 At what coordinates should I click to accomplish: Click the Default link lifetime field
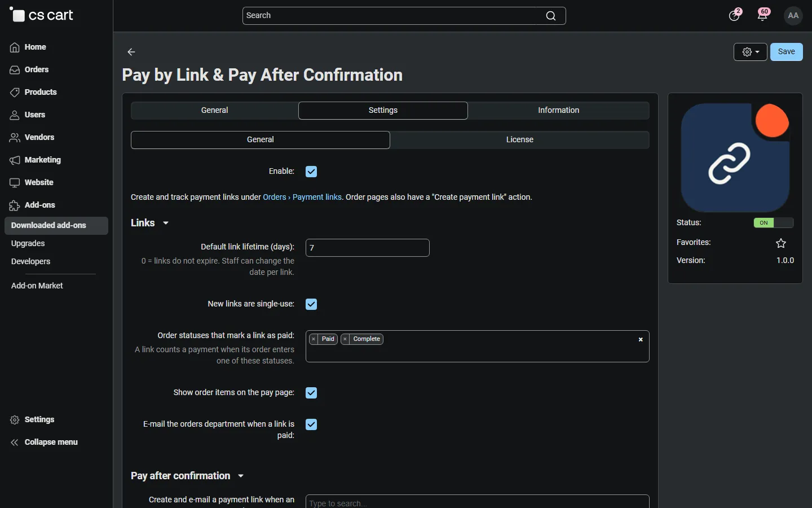[x=368, y=248]
